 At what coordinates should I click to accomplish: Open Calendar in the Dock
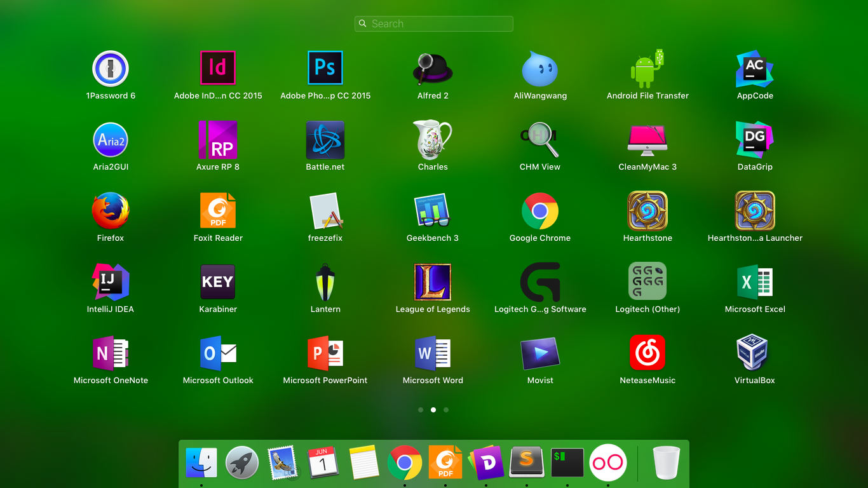point(323,462)
